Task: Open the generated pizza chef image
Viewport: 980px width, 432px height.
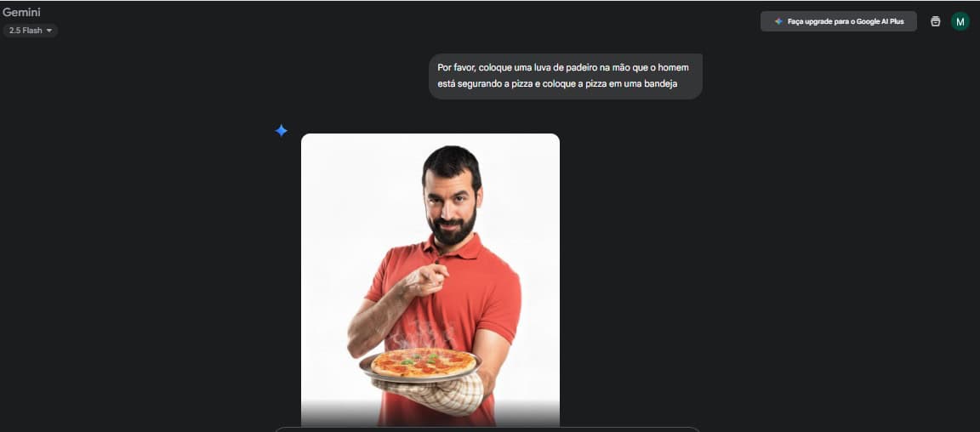Action: point(430,280)
